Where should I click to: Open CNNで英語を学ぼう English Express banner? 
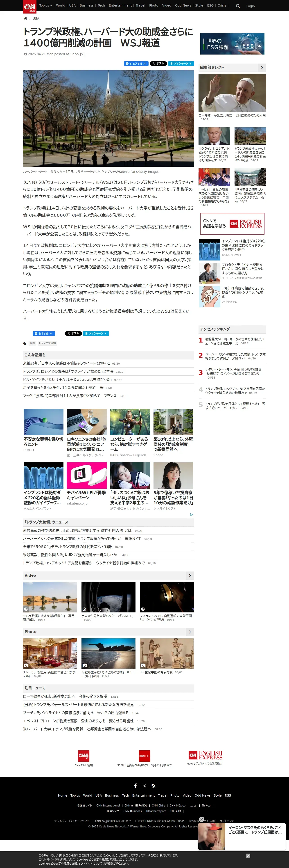point(232,224)
